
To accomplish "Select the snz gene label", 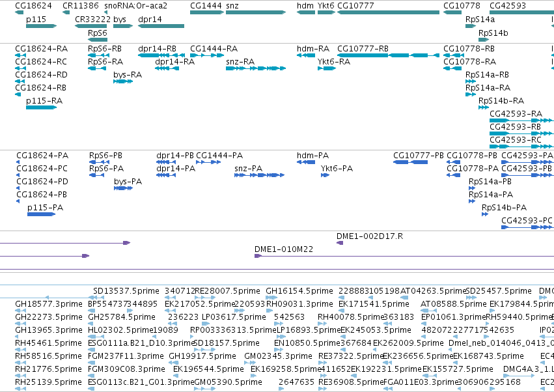I will click(232, 6).
